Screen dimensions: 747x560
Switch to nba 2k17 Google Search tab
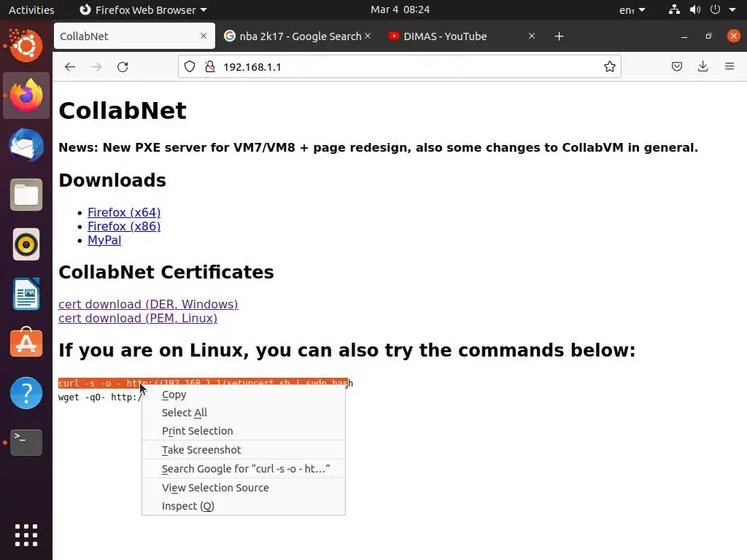(x=298, y=36)
